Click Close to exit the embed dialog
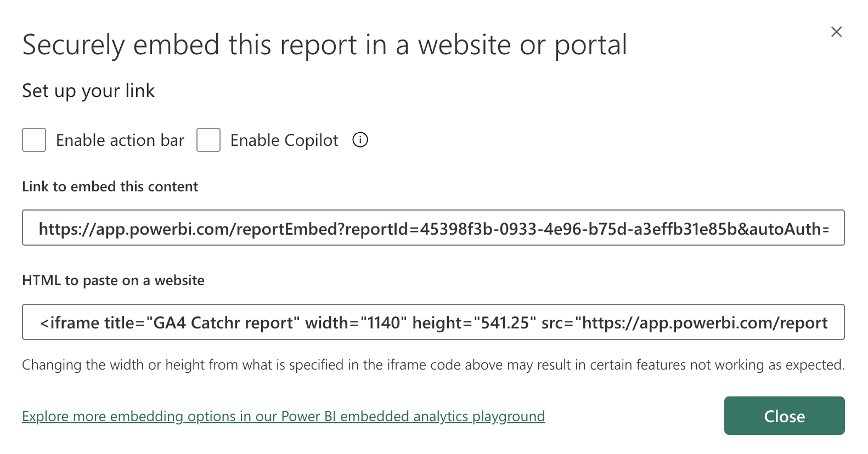The height and width of the screenshot is (454, 868). (784, 416)
